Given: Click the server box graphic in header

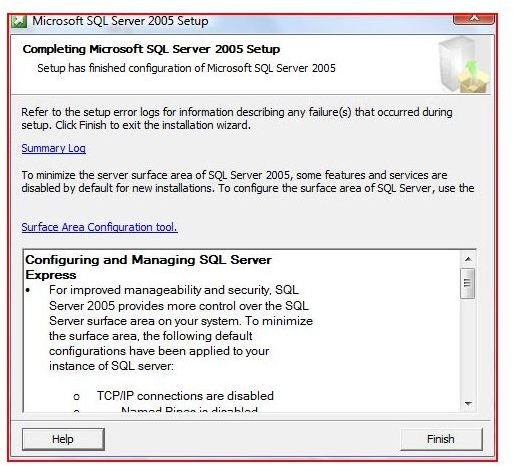Looking at the screenshot, I should pyautogui.click(x=464, y=65).
